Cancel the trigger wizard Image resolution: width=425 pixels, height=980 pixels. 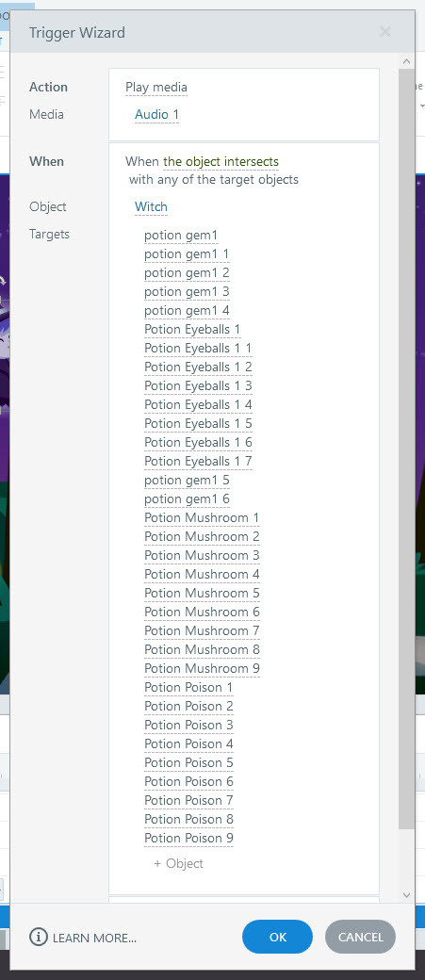[361, 937]
